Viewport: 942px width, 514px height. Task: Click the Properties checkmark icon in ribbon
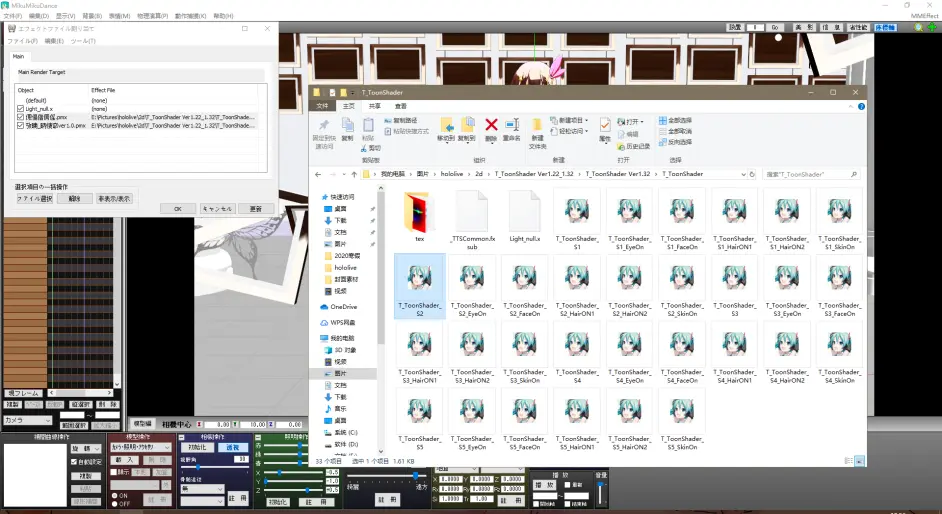pyautogui.click(x=604, y=125)
